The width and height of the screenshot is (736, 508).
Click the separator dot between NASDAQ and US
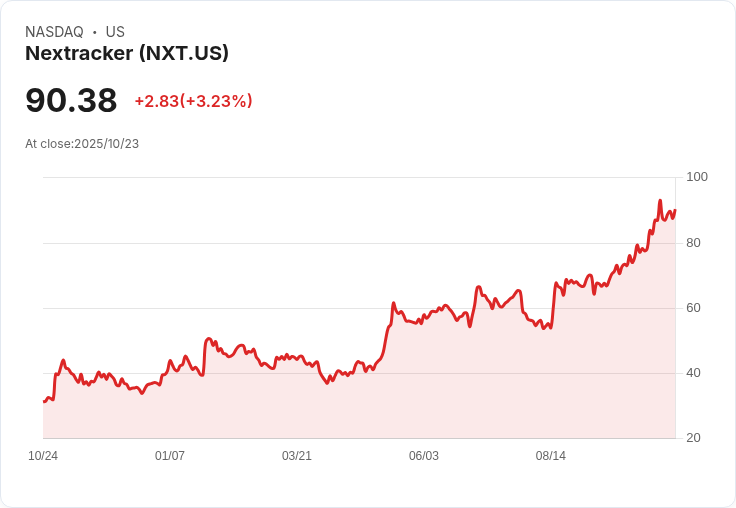[x=95, y=32]
